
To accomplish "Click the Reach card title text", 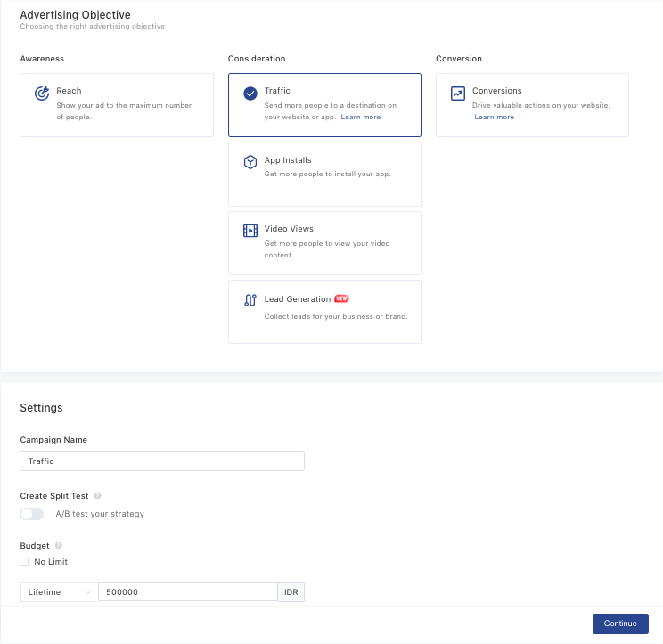I will click(x=69, y=91).
